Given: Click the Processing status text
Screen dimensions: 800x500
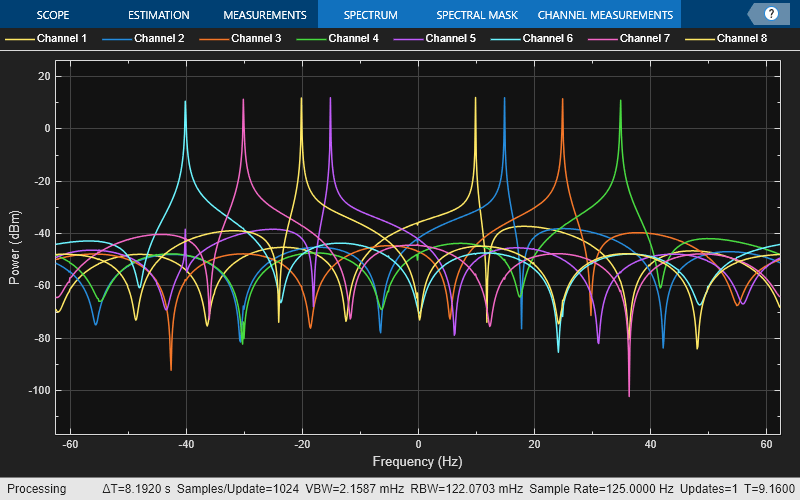Looking at the screenshot, I should pos(37,489).
